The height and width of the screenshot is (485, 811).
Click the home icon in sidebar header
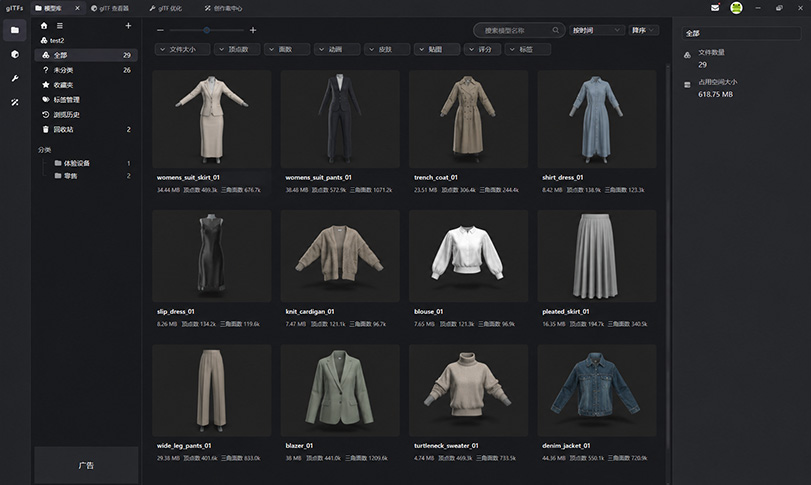(44, 25)
